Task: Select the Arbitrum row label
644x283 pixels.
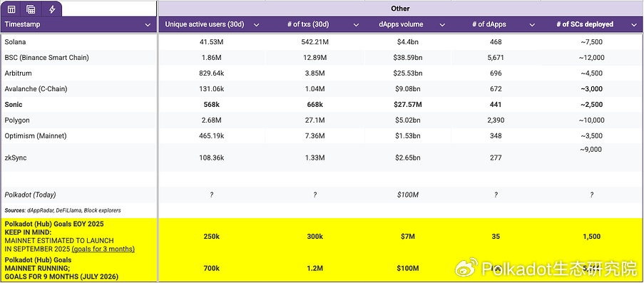Action: (x=18, y=73)
